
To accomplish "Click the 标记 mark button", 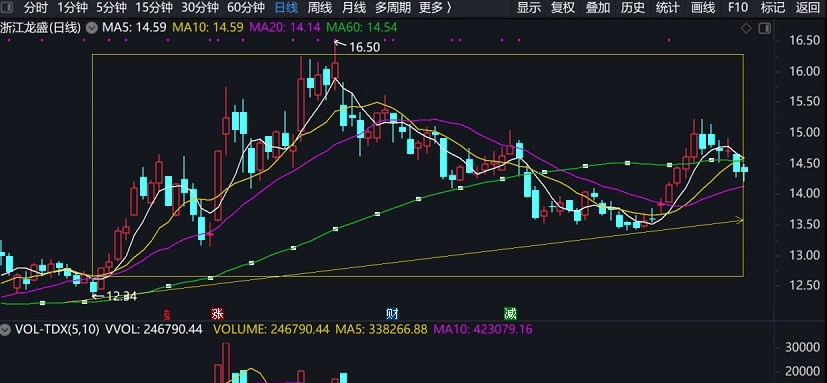I will pos(773,8).
